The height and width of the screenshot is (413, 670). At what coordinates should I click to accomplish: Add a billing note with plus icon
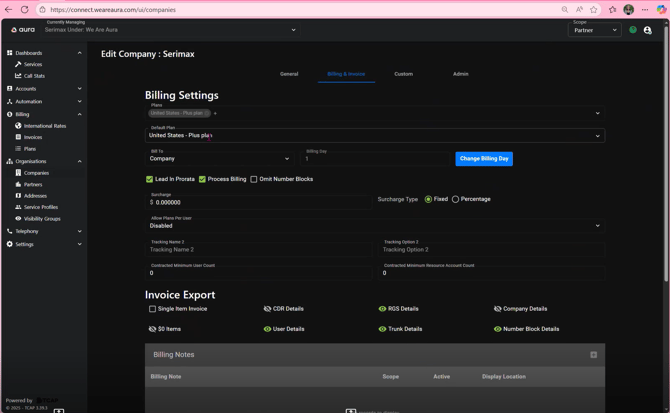594,354
